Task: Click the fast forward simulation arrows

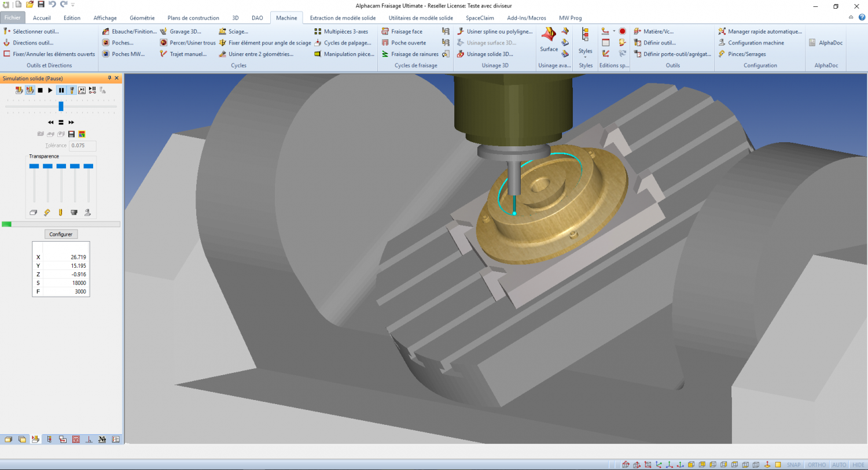Action: click(71, 123)
